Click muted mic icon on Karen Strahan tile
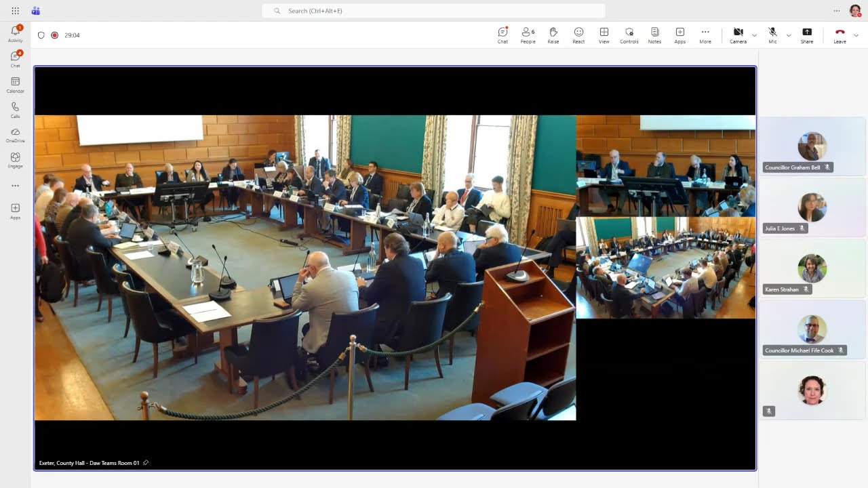 tap(806, 289)
